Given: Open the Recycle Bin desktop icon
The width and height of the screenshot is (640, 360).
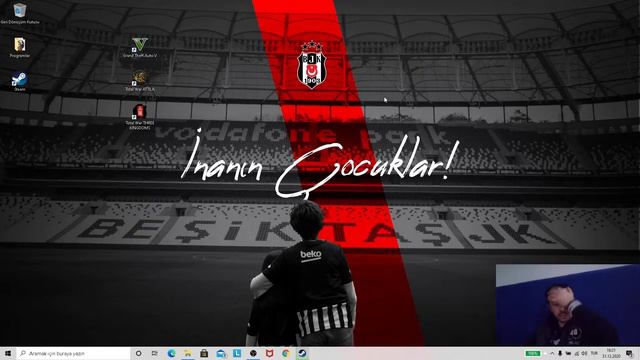Looking at the screenshot, I should pos(20,13).
